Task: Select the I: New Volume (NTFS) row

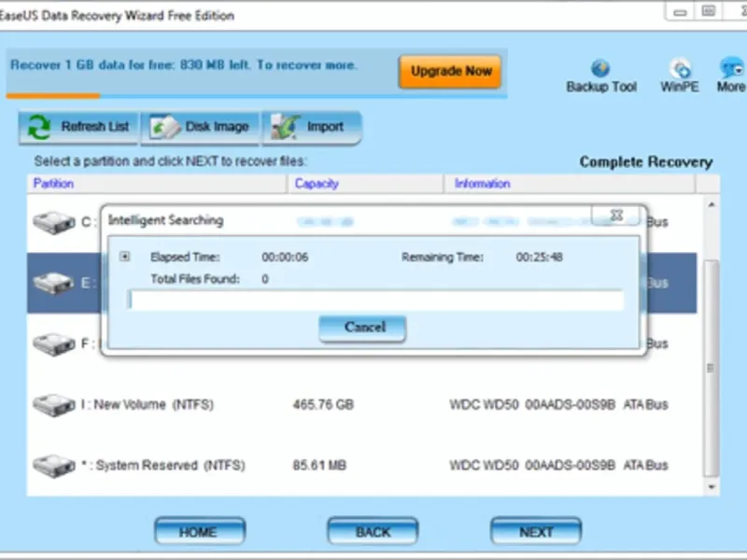Action: 362,405
